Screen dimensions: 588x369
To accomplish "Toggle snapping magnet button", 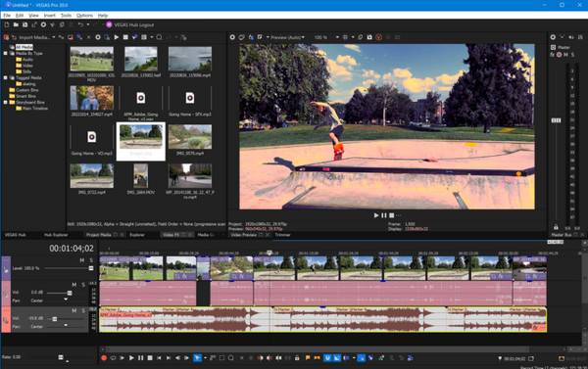I will click(327, 358).
